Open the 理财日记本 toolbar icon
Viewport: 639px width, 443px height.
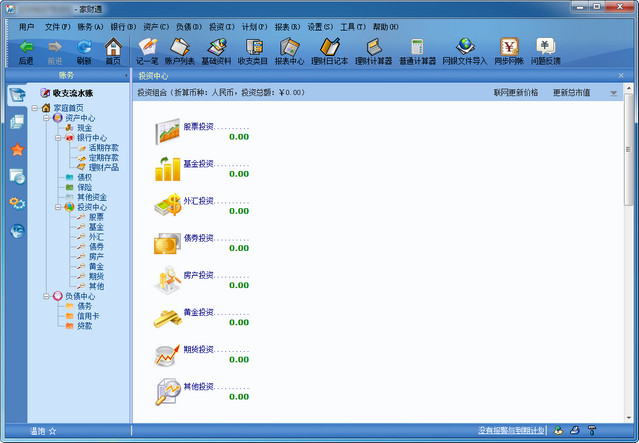[x=331, y=50]
